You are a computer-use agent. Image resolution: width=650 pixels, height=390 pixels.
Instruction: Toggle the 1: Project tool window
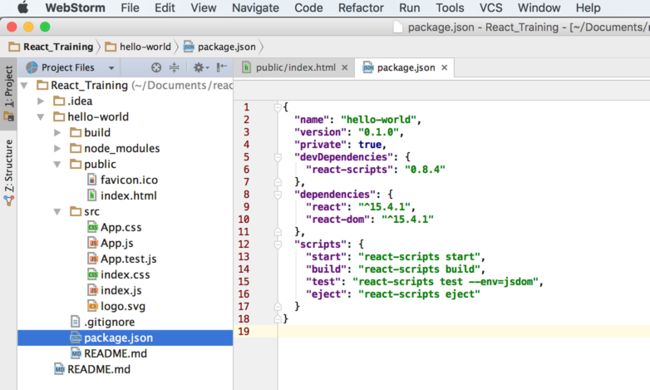point(8,94)
